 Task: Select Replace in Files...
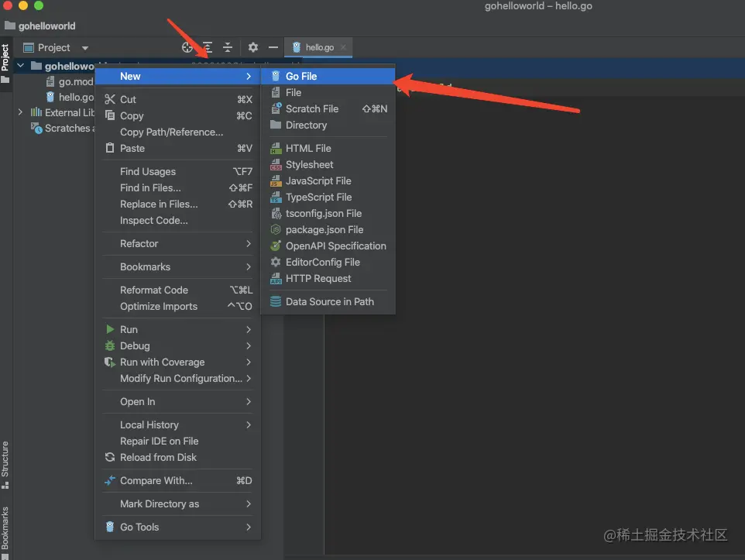tap(178, 204)
